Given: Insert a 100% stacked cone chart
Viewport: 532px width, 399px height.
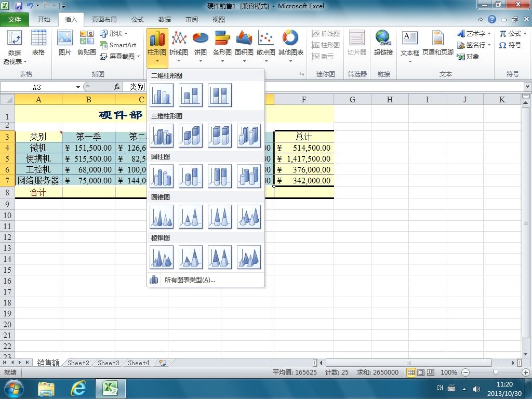Looking at the screenshot, I should 220,217.
